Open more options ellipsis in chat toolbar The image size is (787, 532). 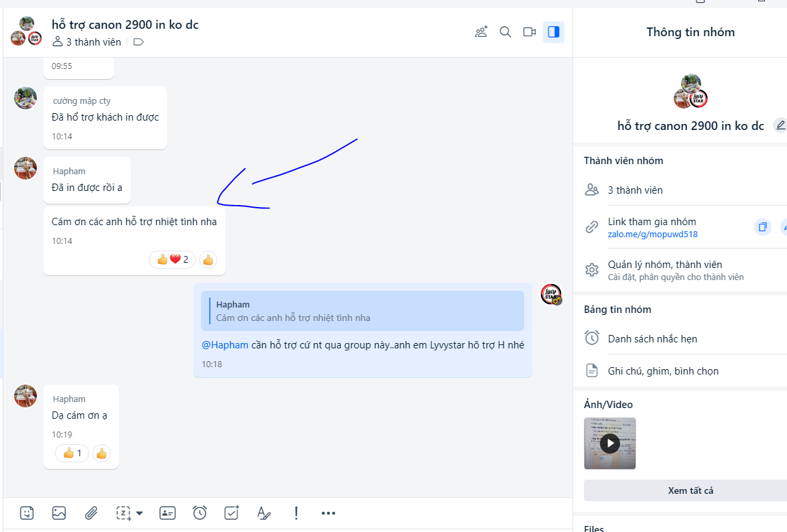(328, 513)
